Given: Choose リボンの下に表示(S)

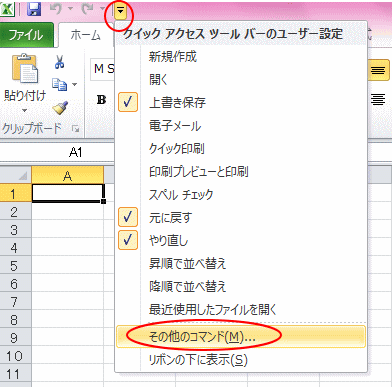Looking at the screenshot, I should point(241,360).
